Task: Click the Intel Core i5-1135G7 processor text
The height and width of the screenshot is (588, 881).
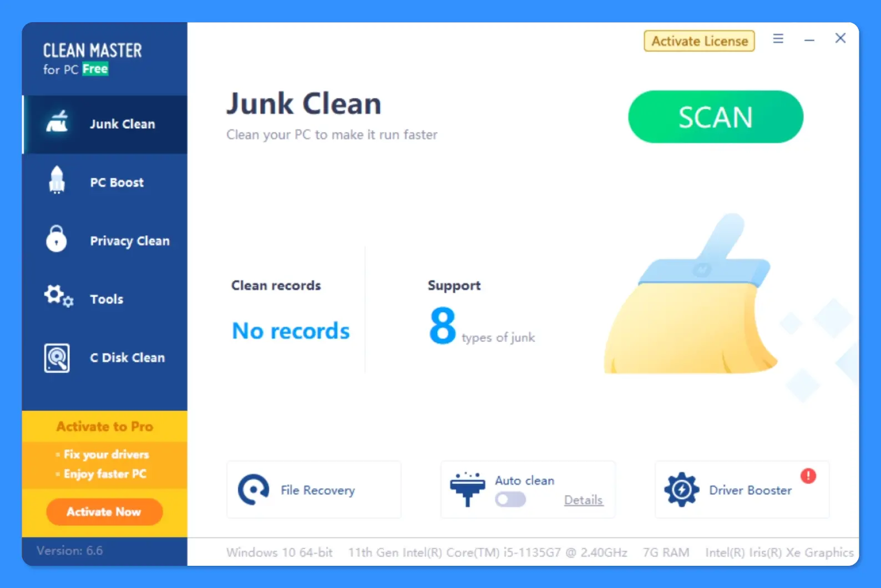Action: pos(488,552)
